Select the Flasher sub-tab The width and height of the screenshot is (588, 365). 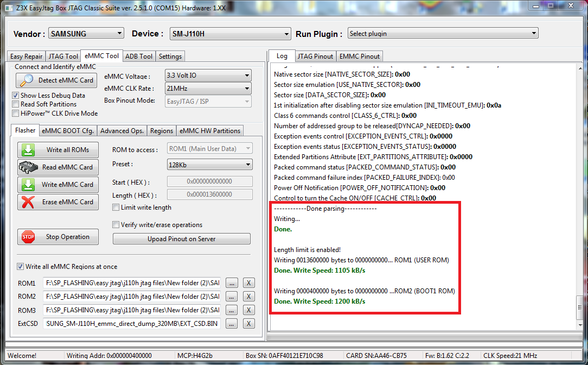coord(25,130)
